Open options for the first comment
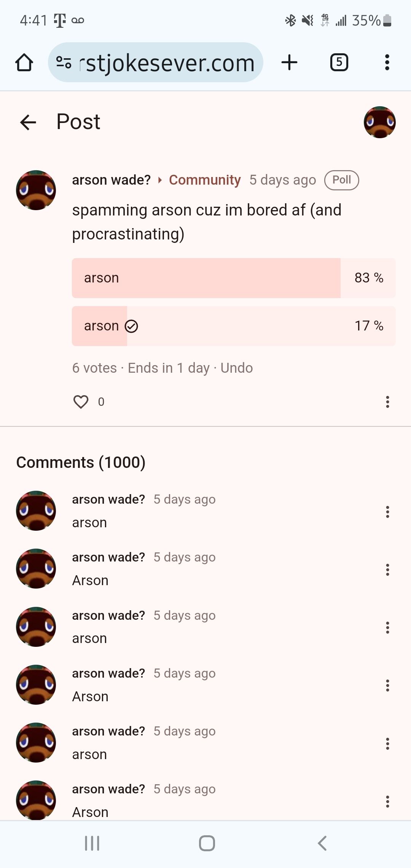The image size is (411, 868). click(x=387, y=512)
